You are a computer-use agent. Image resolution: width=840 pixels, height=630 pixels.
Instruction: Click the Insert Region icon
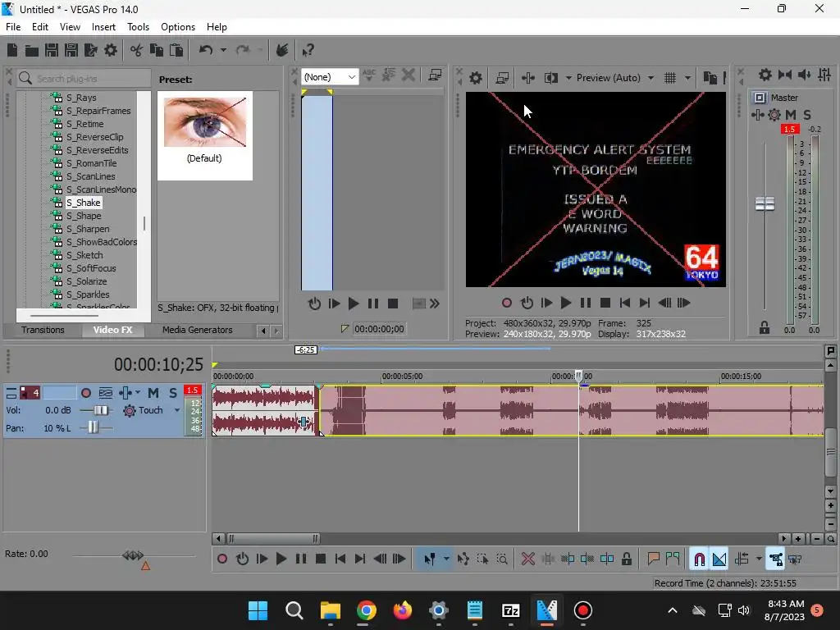tap(673, 559)
